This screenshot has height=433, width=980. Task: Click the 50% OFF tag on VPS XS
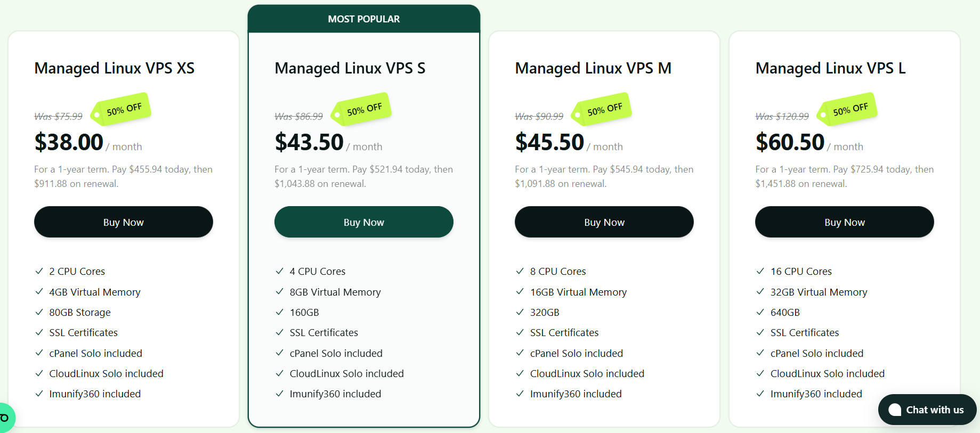[123, 110]
